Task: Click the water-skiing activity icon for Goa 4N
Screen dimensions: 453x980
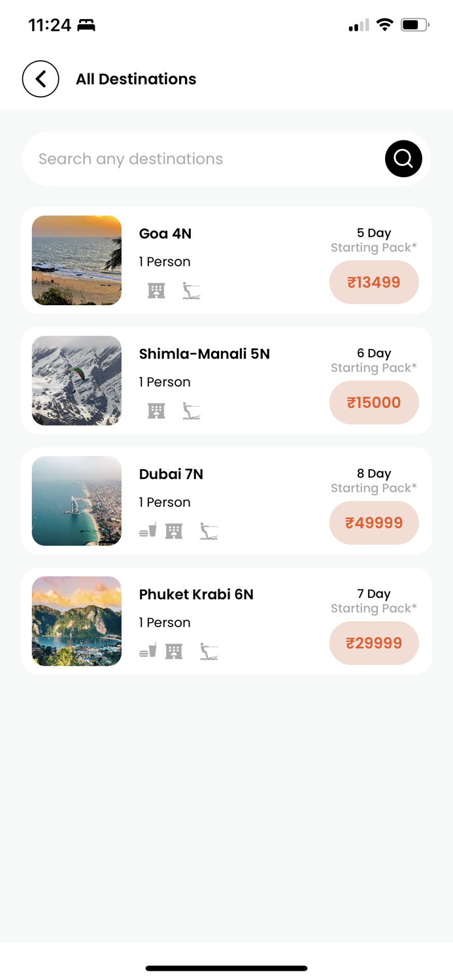Action: [x=192, y=289]
